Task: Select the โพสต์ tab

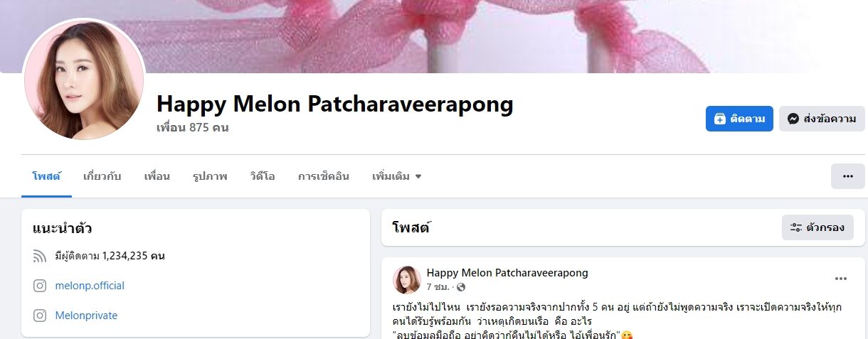Action: pyautogui.click(x=46, y=176)
